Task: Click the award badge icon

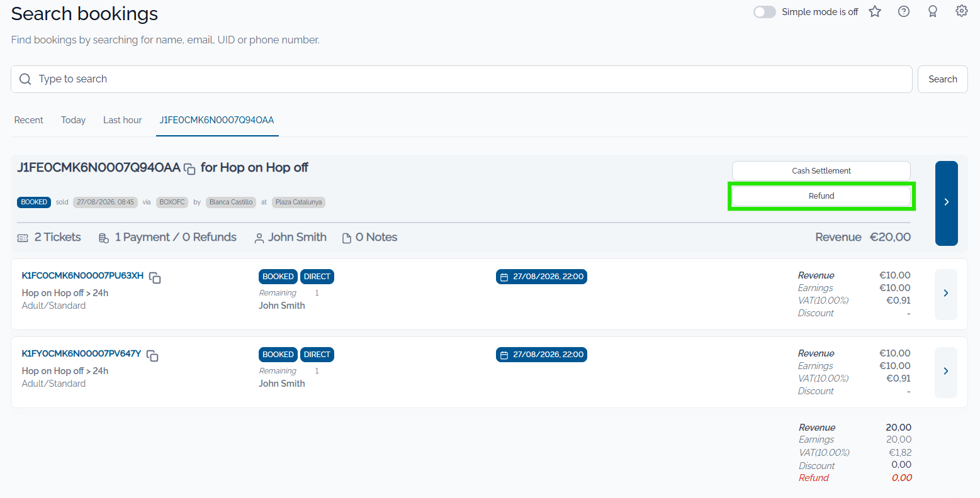Action: coord(933,11)
